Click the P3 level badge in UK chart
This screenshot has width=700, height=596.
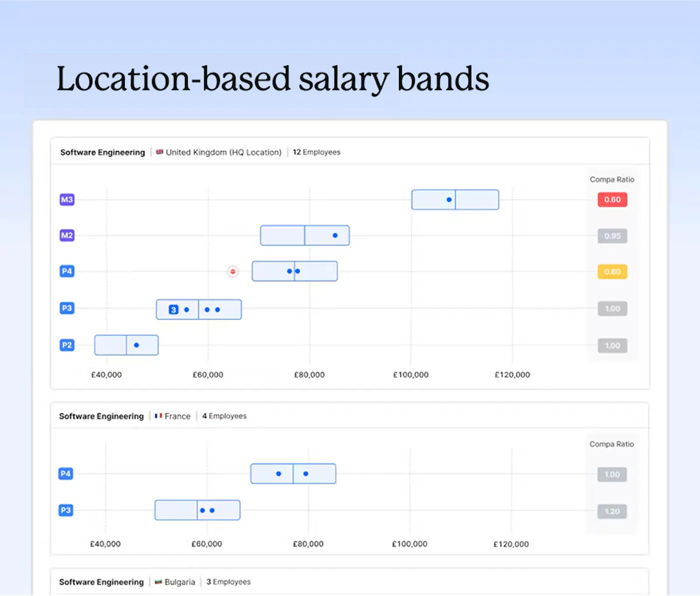click(67, 308)
